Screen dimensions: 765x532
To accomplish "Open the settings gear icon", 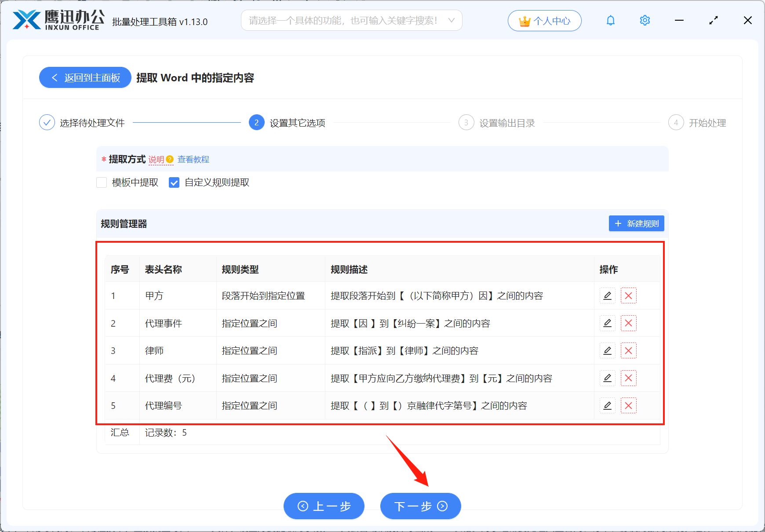I will tap(645, 20).
